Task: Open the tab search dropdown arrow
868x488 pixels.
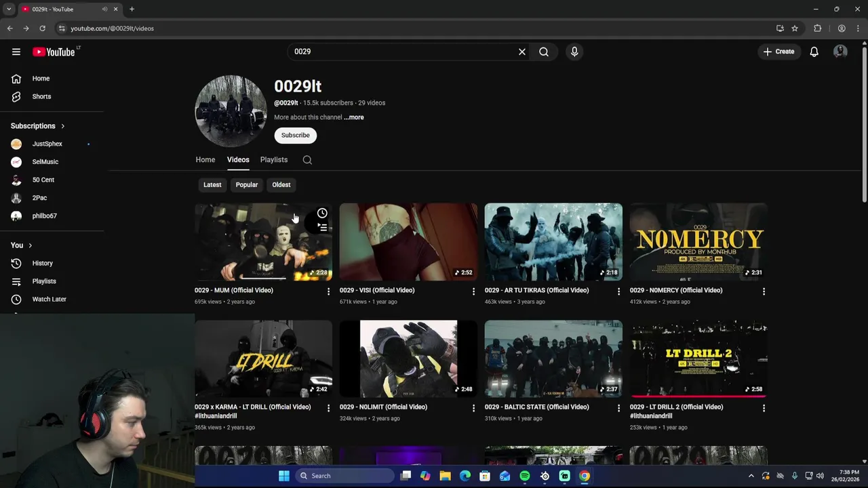Action: click(x=9, y=9)
